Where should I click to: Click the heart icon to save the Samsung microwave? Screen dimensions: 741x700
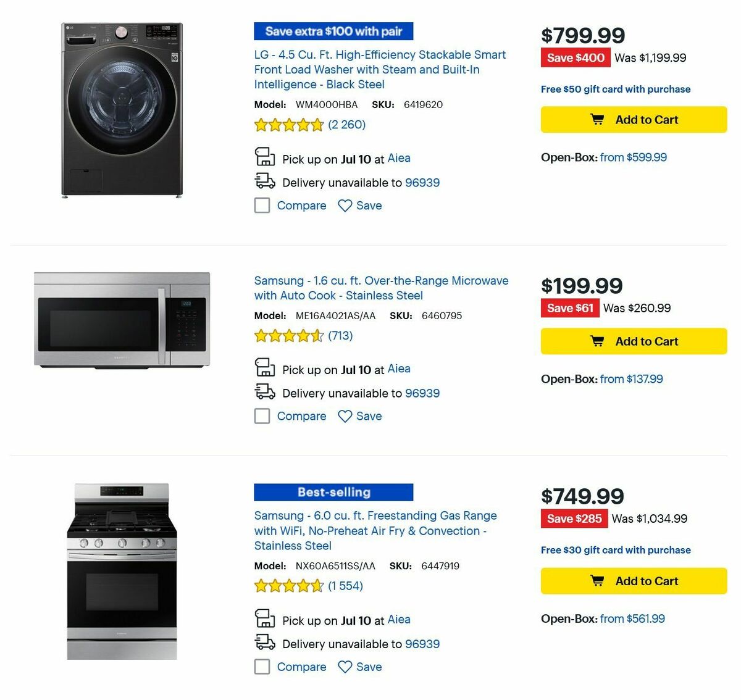(345, 416)
